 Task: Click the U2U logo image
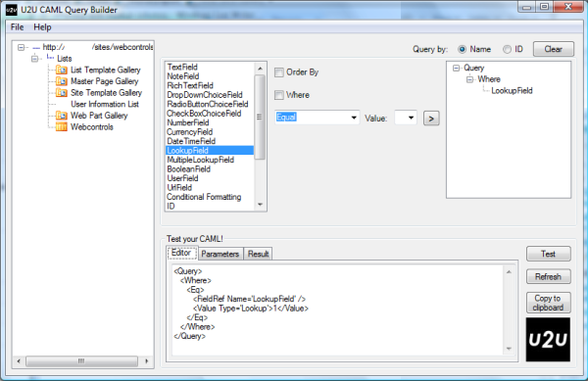point(548,340)
